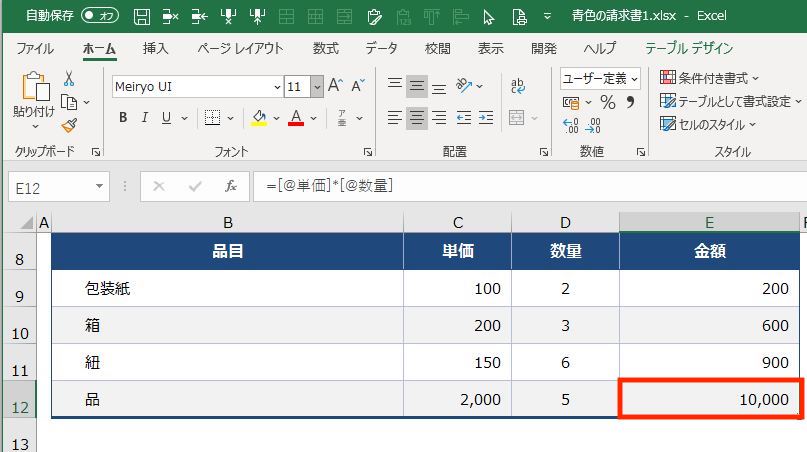
Task: Toggle middle vertical alignment
Action: 416,85
